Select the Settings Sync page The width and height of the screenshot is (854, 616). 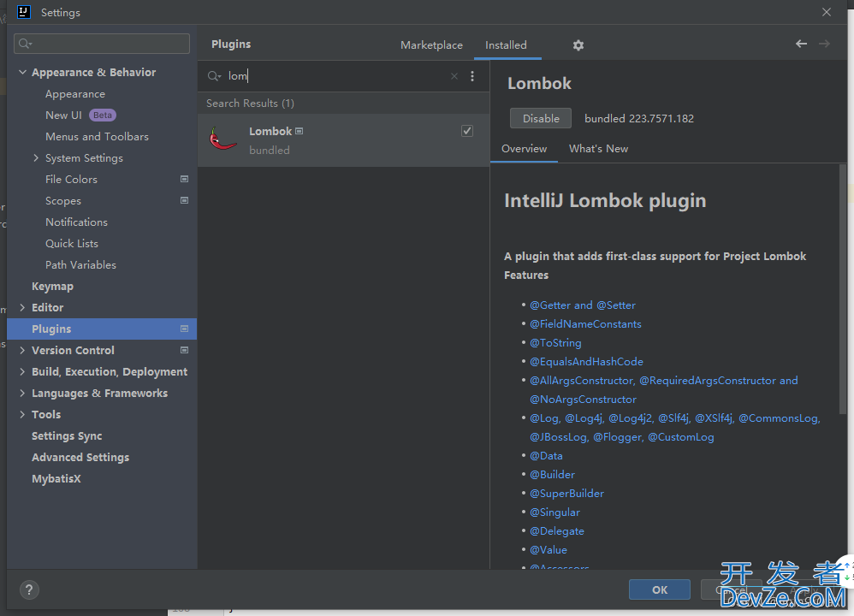(x=67, y=435)
